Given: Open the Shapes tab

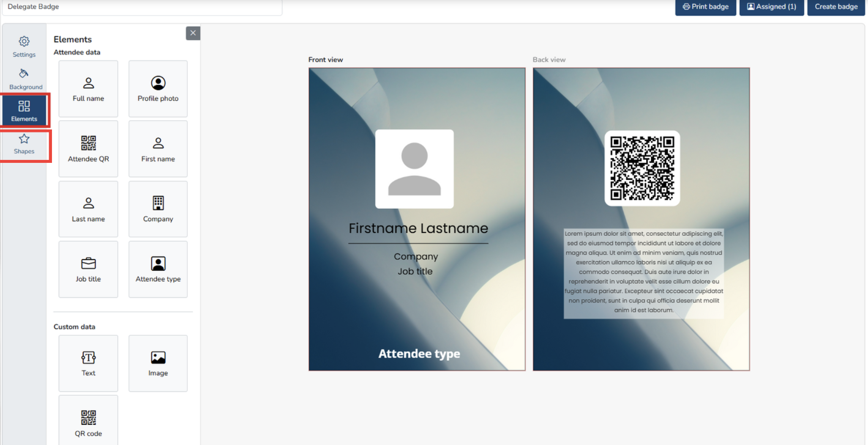Looking at the screenshot, I should [24, 144].
